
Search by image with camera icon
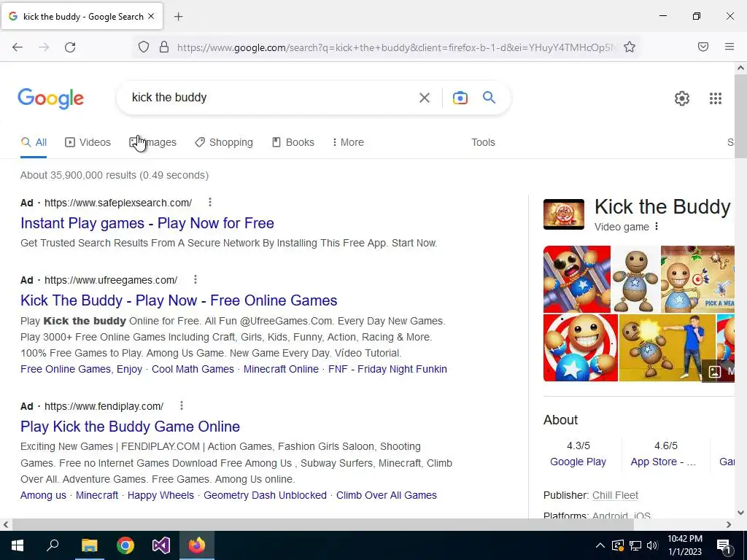(x=460, y=98)
